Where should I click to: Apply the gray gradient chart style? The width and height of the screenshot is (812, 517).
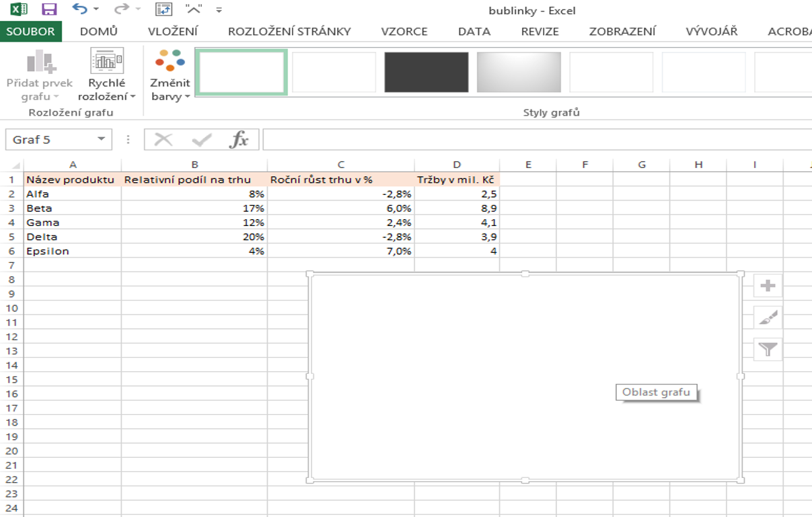point(519,71)
